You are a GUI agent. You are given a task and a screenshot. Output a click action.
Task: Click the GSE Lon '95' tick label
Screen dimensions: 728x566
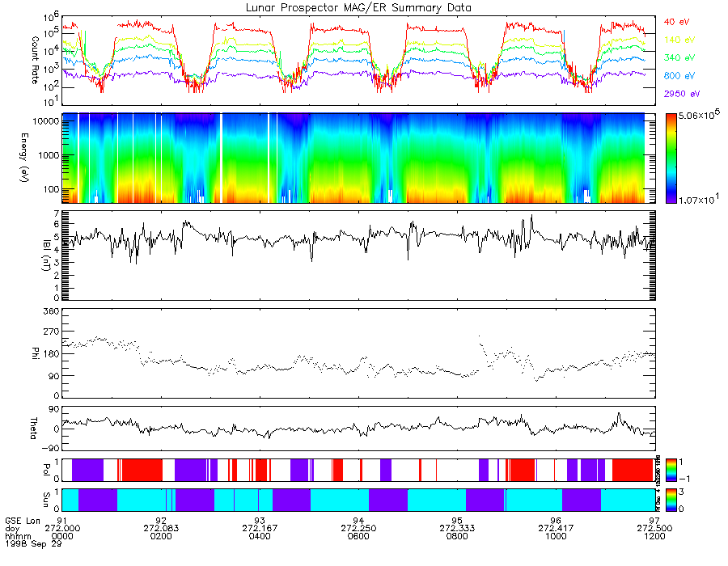(457, 521)
